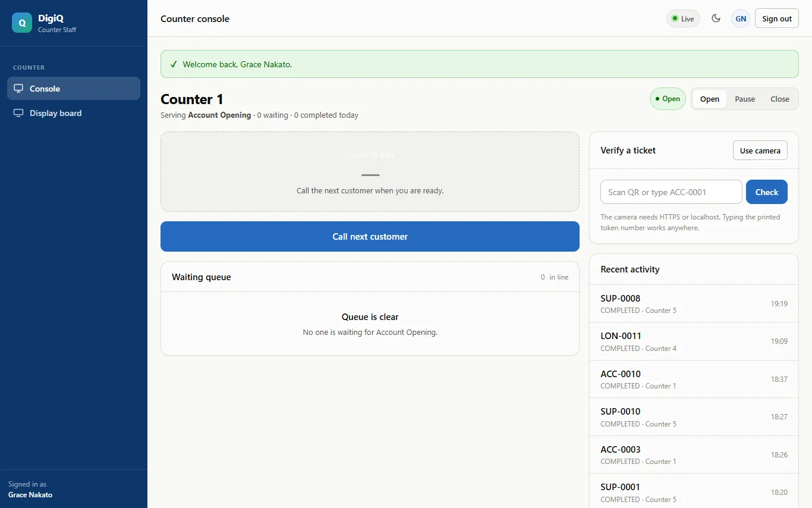The image size is (812, 508).
Task: Go to Display board in the sidebar
Action: [74, 113]
